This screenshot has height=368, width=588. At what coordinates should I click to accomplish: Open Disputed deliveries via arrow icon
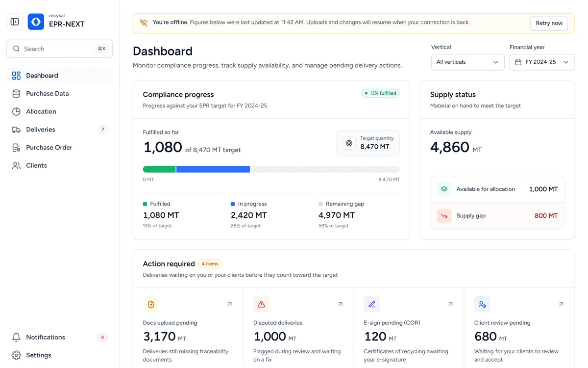click(340, 304)
